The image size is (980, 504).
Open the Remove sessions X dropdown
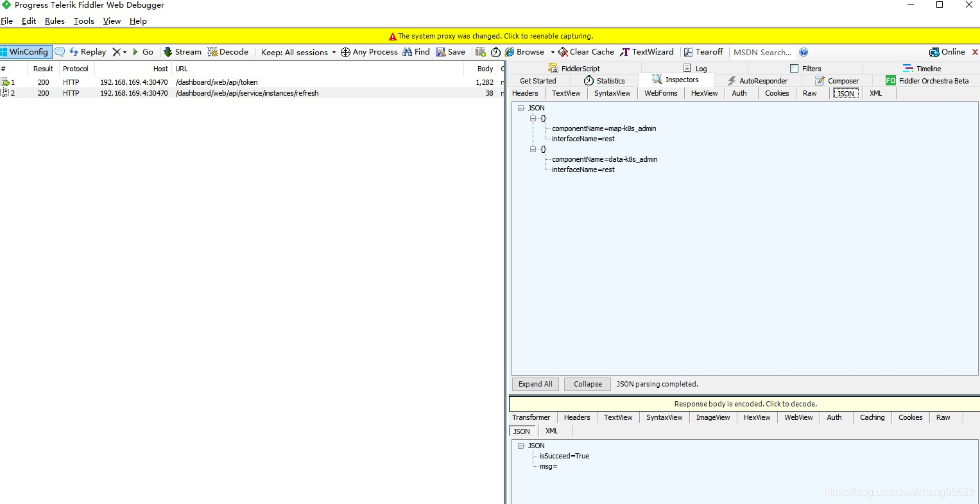tap(119, 52)
